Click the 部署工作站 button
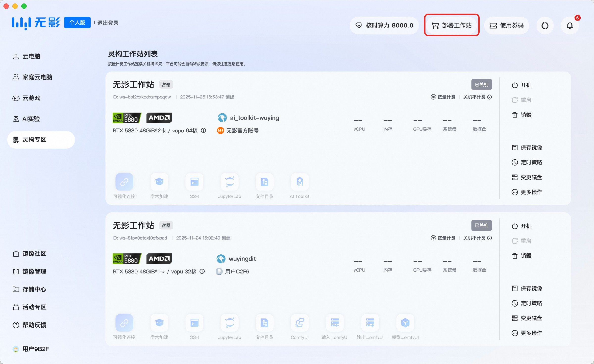Viewport: 594px width, 364px height. [452, 25]
